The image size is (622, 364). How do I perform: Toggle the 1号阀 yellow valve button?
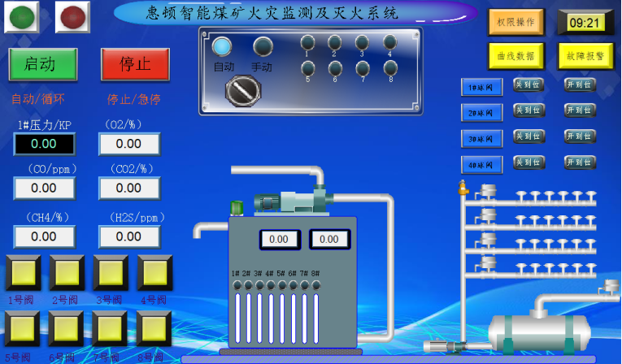(23, 273)
